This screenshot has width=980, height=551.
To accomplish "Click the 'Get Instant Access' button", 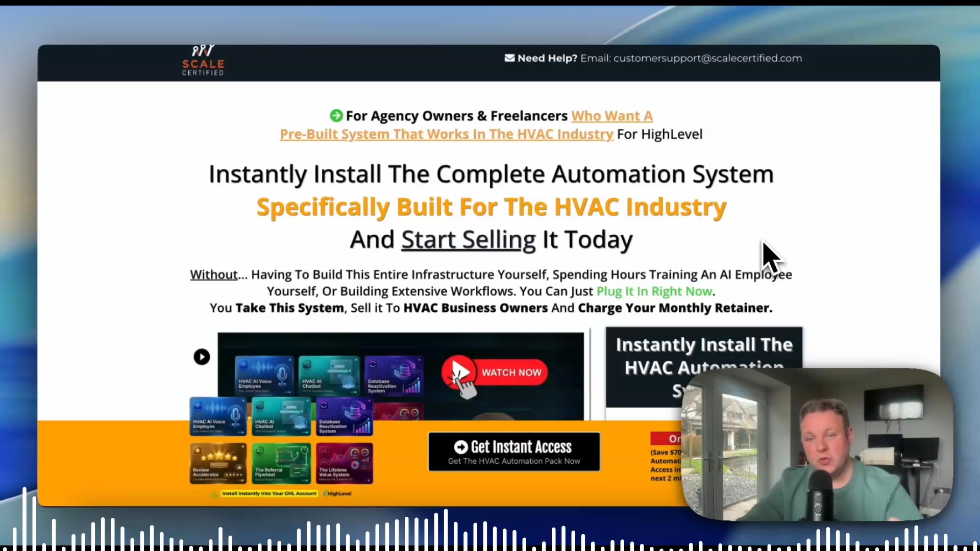I will [514, 452].
